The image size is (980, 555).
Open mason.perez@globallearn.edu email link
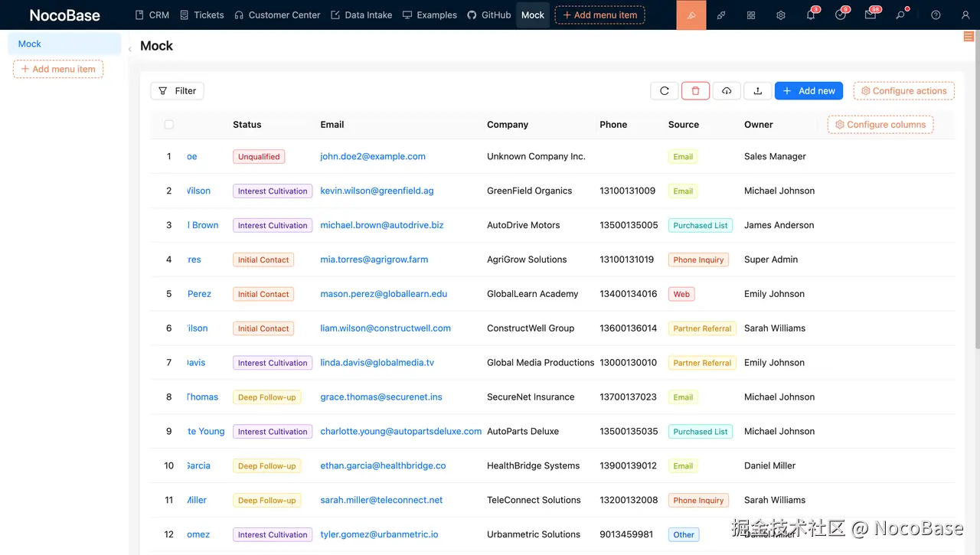click(x=384, y=294)
